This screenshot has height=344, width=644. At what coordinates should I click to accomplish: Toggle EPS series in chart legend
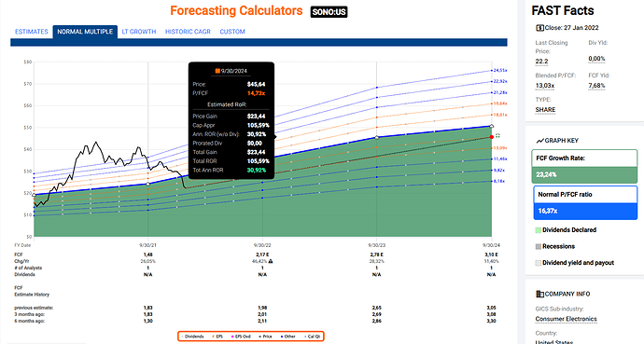tap(217, 337)
